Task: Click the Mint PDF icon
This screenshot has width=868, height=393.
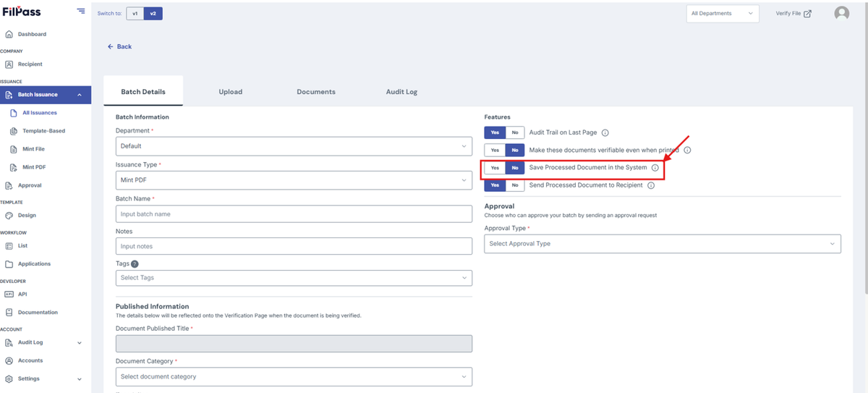Action: tap(14, 167)
